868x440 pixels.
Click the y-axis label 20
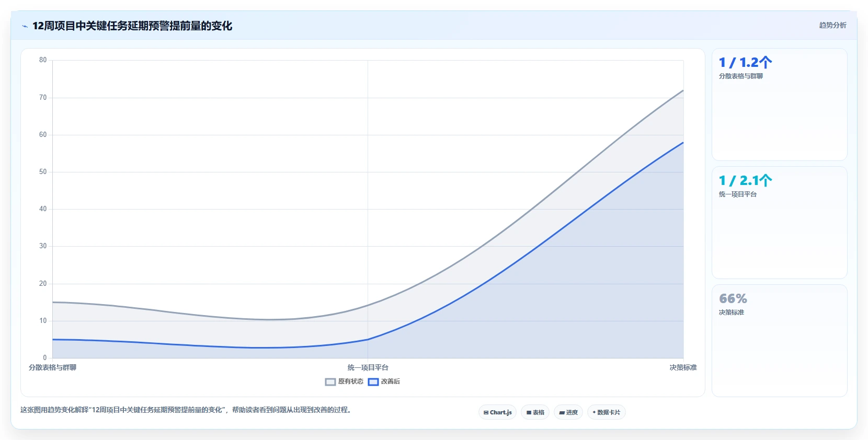(43, 284)
